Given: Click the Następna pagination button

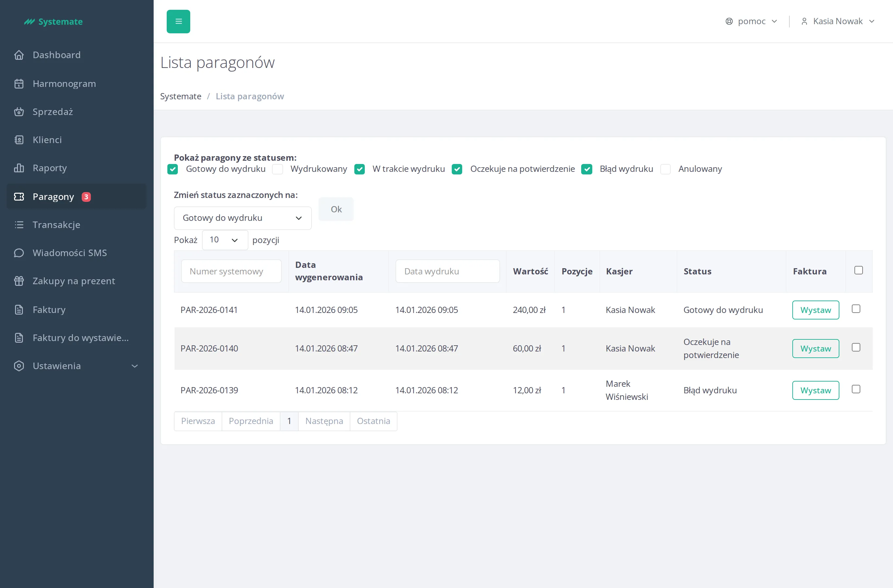Looking at the screenshot, I should 324,421.
